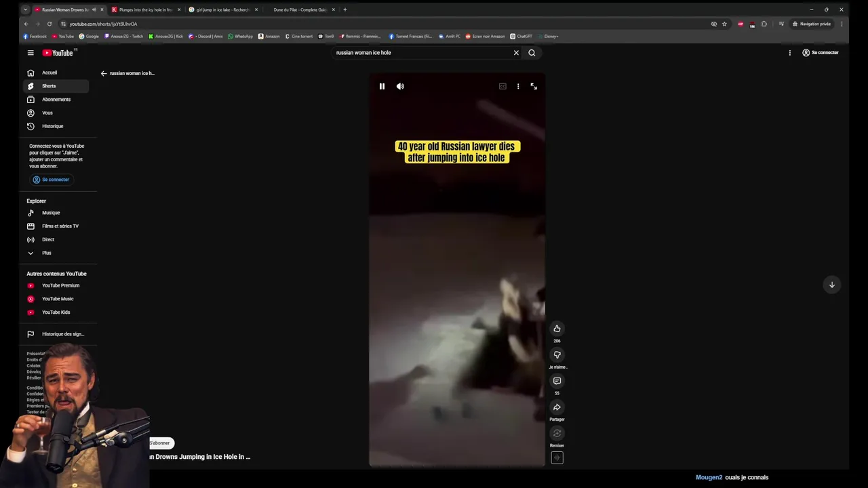Toggle closed captions on the Short
Viewport: 868px width, 488px height.
point(502,86)
